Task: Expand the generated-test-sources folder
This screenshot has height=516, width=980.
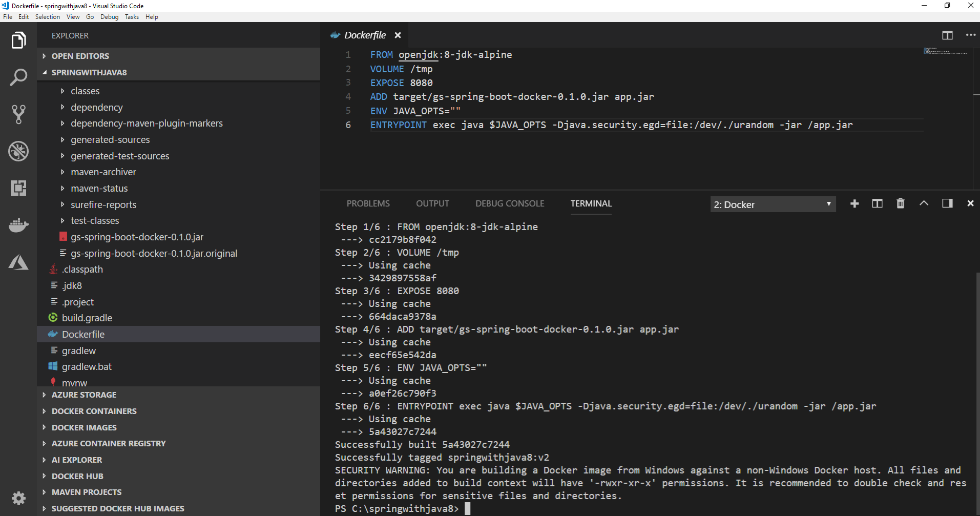Action: pos(178,156)
